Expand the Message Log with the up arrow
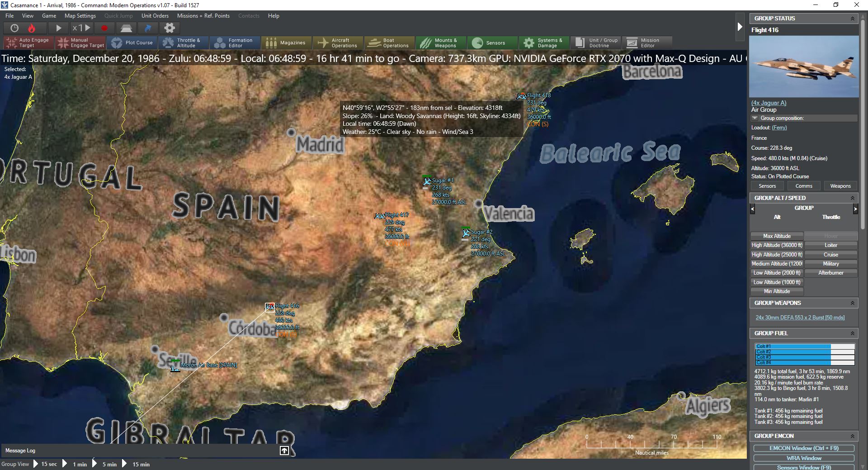Image resolution: width=868 pixels, height=470 pixels. point(284,451)
